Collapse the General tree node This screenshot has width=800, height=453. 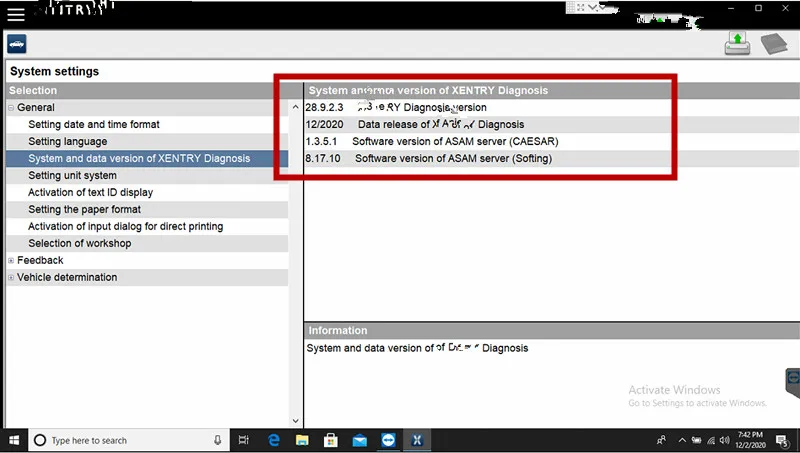point(11,107)
